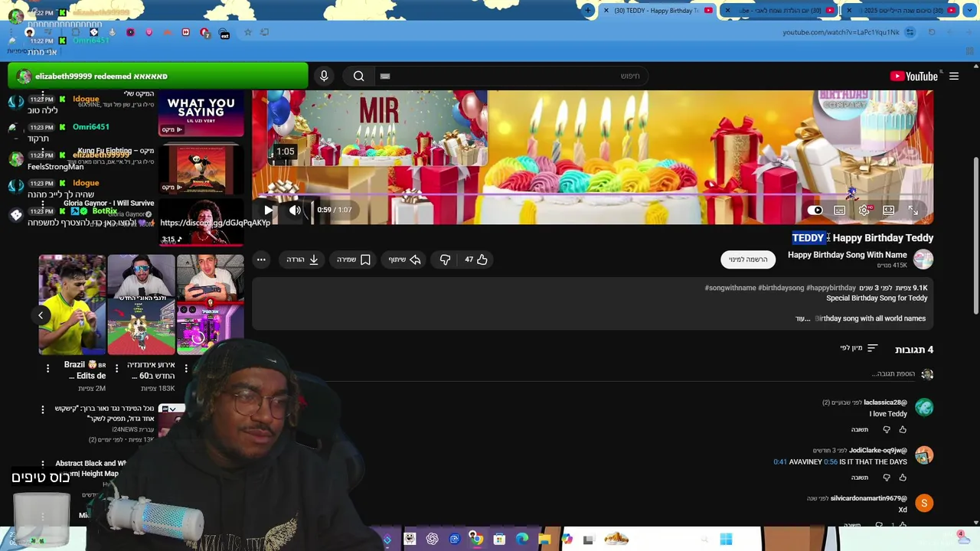Jump to the 0:41 timestamp in JodiClarke comment
Screen dimensions: 980x551
tap(780, 462)
